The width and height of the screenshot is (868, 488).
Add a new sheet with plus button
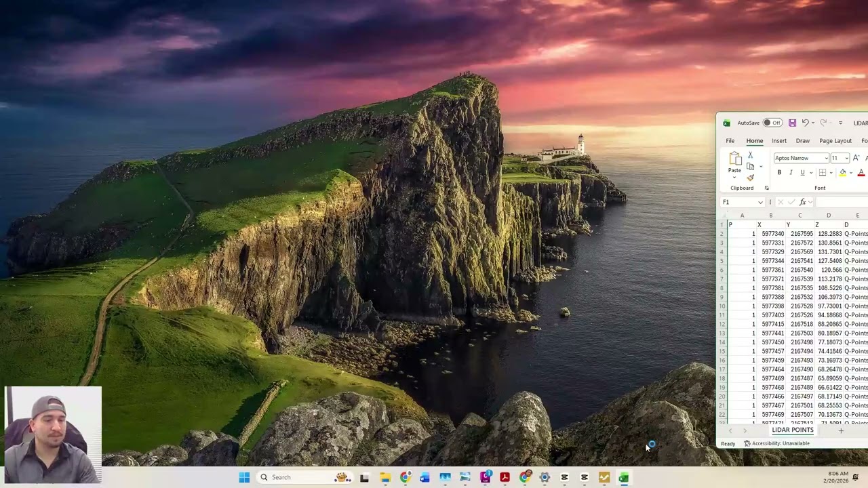pos(841,430)
